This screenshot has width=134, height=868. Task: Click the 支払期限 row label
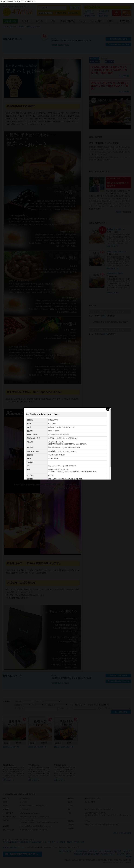tap(30, 448)
